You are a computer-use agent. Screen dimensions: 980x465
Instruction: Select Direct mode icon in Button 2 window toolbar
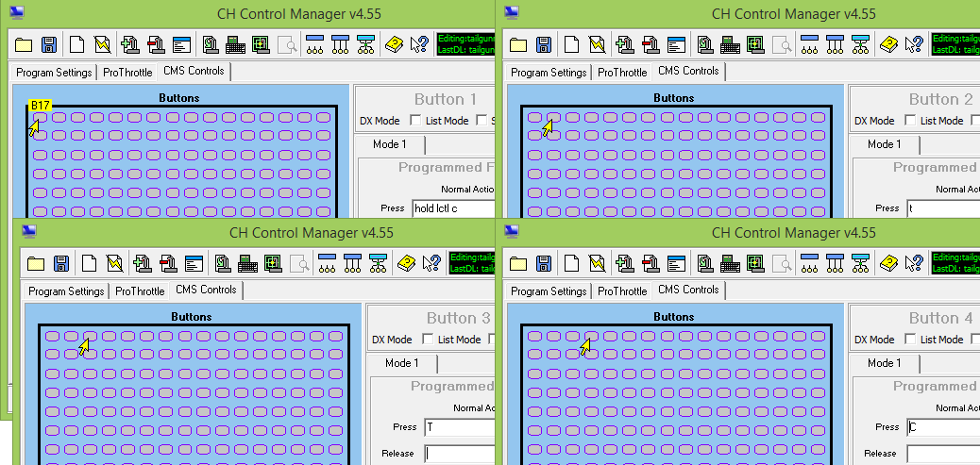835,44
